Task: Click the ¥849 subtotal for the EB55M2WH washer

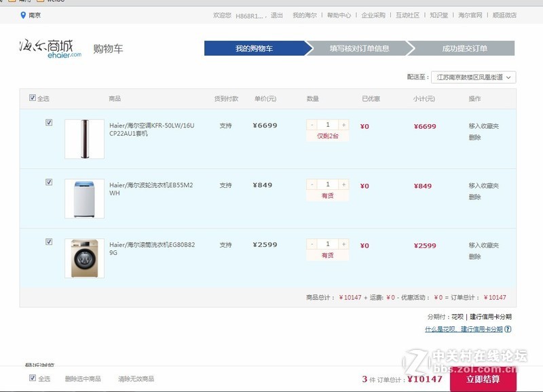Action: 422,186
